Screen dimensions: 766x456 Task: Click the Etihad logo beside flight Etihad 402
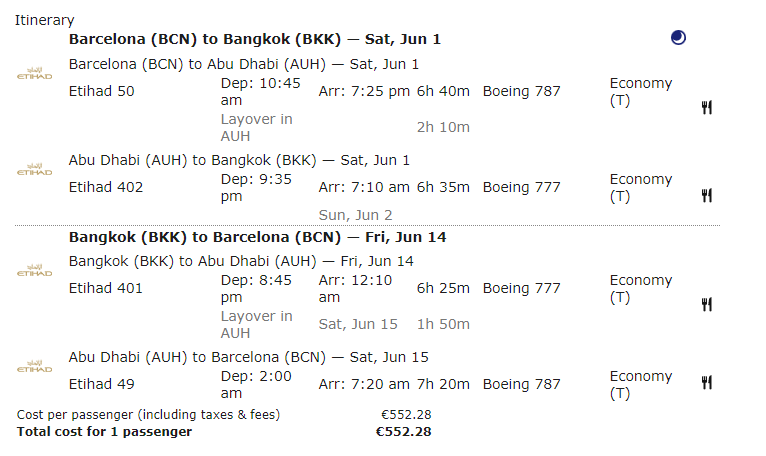tap(35, 170)
